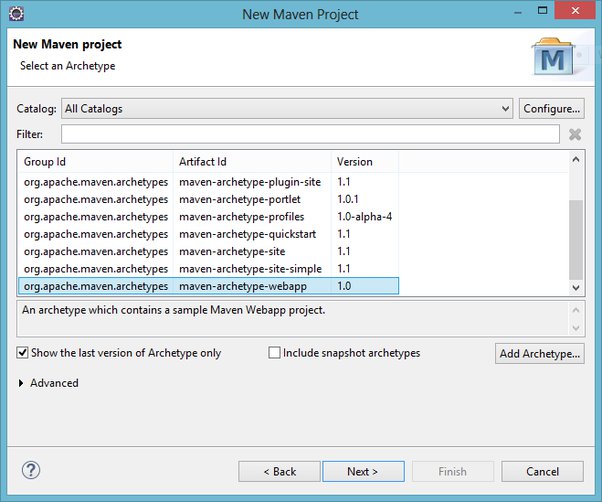Image resolution: width=602 pixels, height=502 pixels.
Task: Select maven-archetype-plugin-site row
Action: click(208, 182)
